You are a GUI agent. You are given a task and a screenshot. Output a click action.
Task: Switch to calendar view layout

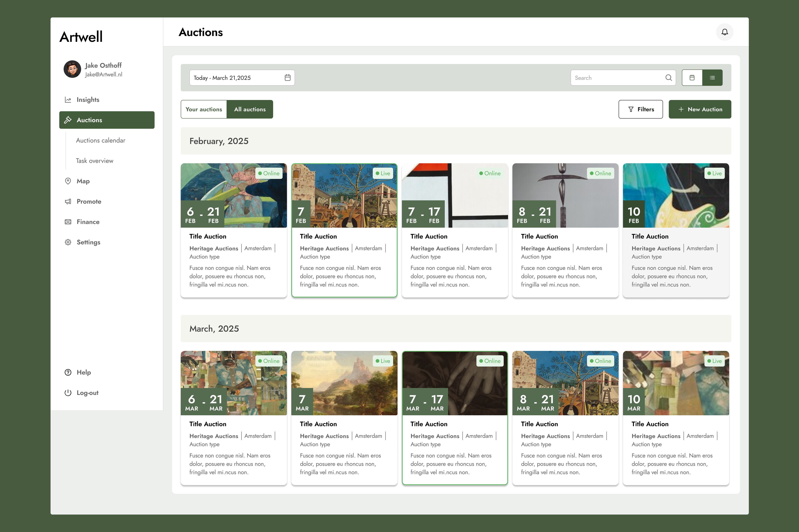(692, 77)
